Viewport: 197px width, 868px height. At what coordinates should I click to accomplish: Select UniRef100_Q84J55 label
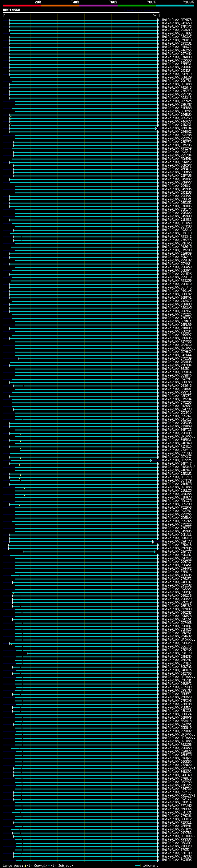tap(177, 494)
